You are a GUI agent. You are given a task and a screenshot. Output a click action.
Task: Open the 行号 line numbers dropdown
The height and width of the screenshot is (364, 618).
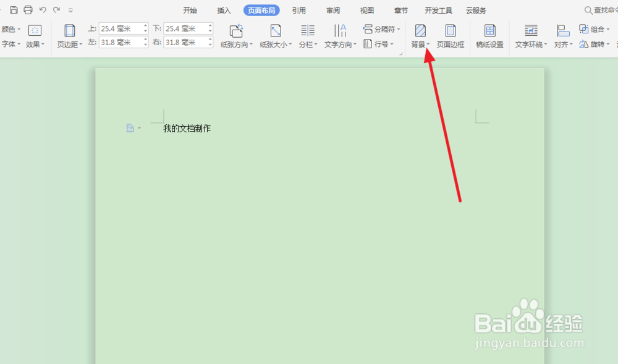[378, 44]
